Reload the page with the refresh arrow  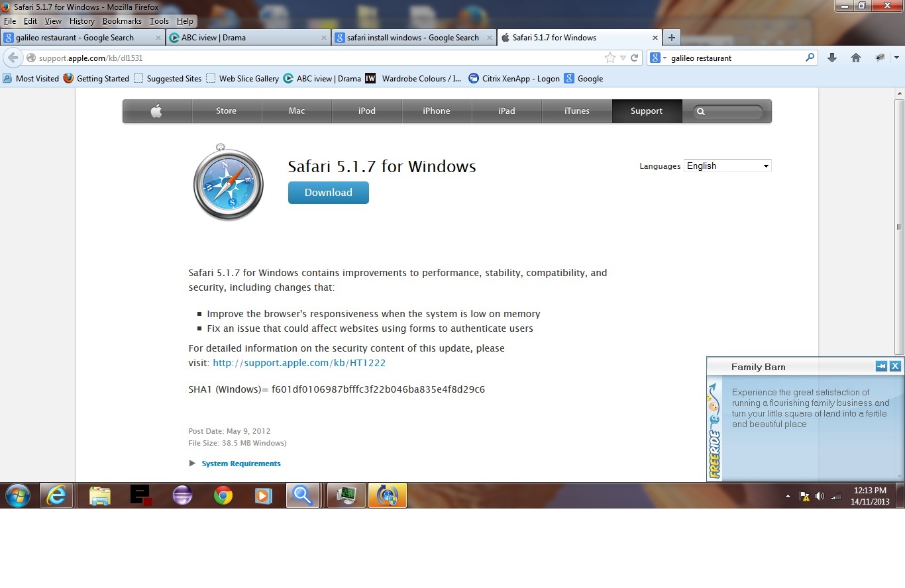pyautogui.click(x=634, y=58)
